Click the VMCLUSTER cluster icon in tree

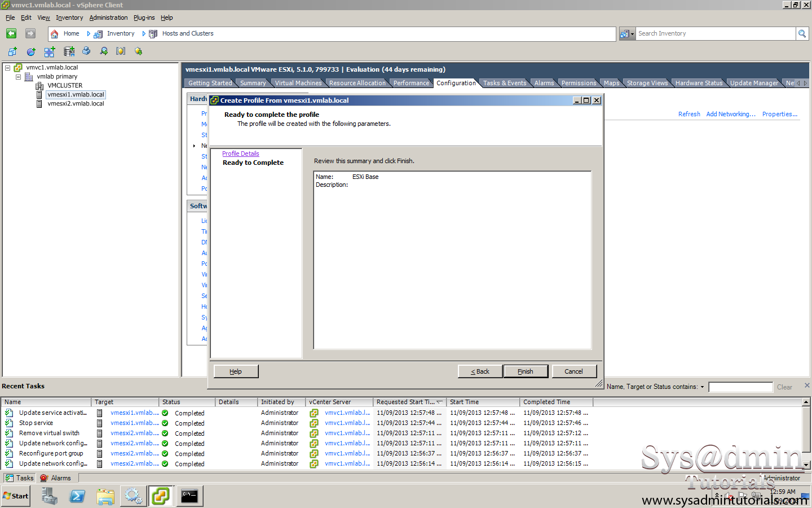click(x=39, y=86)
